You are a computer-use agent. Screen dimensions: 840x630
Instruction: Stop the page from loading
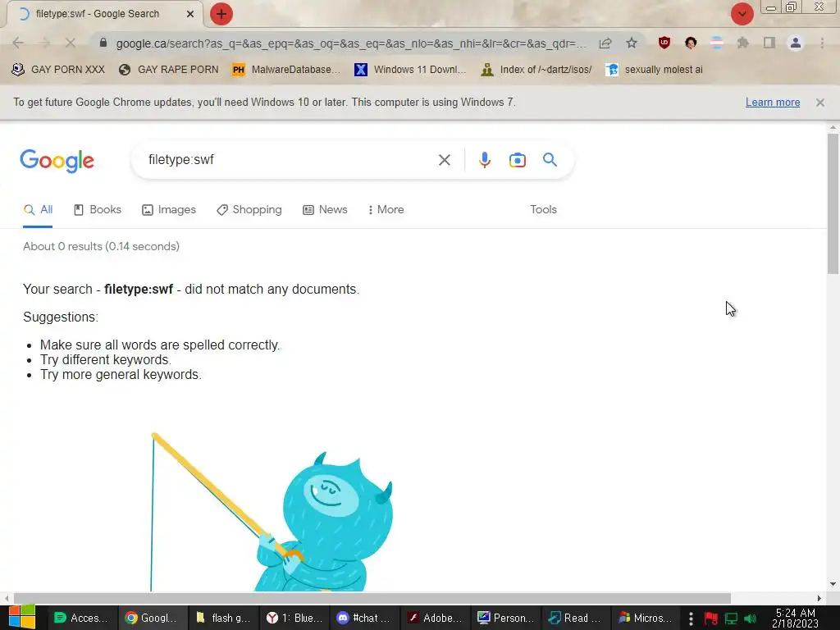[71, 43]
